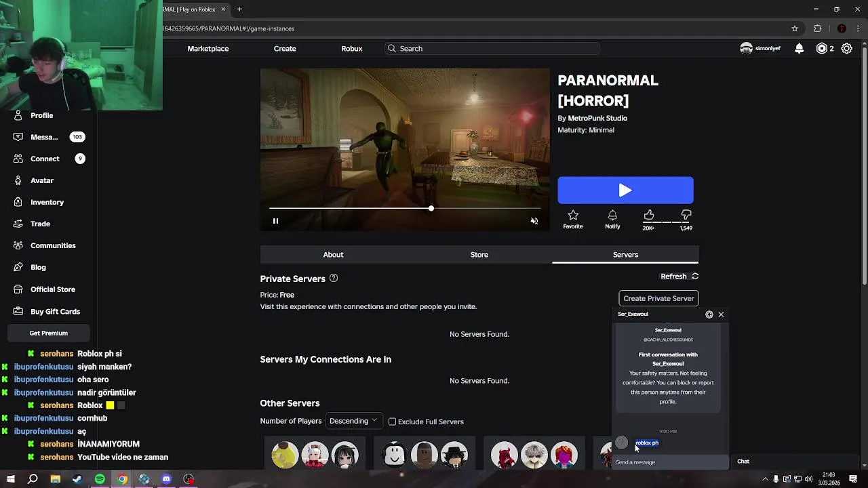This screenshot has width=868, height=488.
Task: Open the browser extensions puzzle icon
Action: pyautogui.click(x=817, y=28)
